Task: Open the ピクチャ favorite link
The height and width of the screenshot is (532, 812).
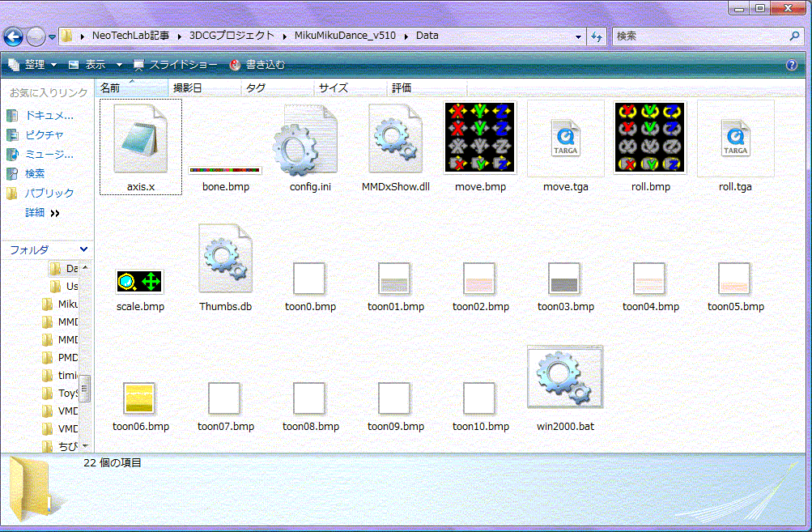Action: pos(35,134)
